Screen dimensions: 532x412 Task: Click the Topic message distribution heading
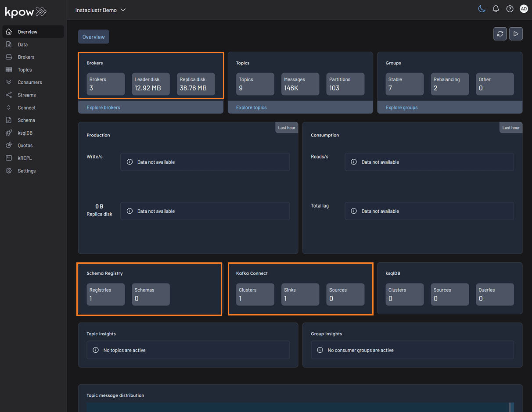tap(115, 395)
